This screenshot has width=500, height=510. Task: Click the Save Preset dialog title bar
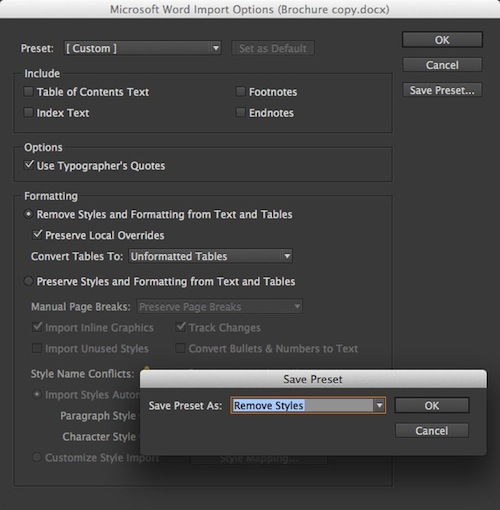[x=313, y=379]
